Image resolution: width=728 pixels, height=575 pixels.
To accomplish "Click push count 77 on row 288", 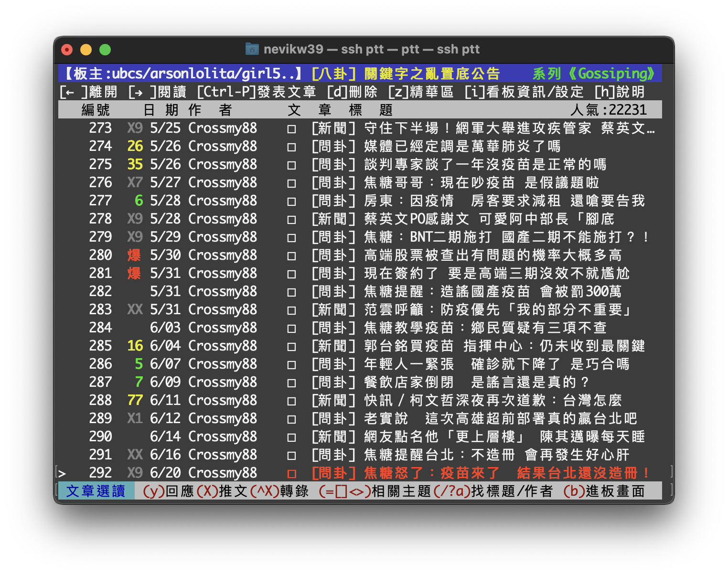I will click(135, 400).
